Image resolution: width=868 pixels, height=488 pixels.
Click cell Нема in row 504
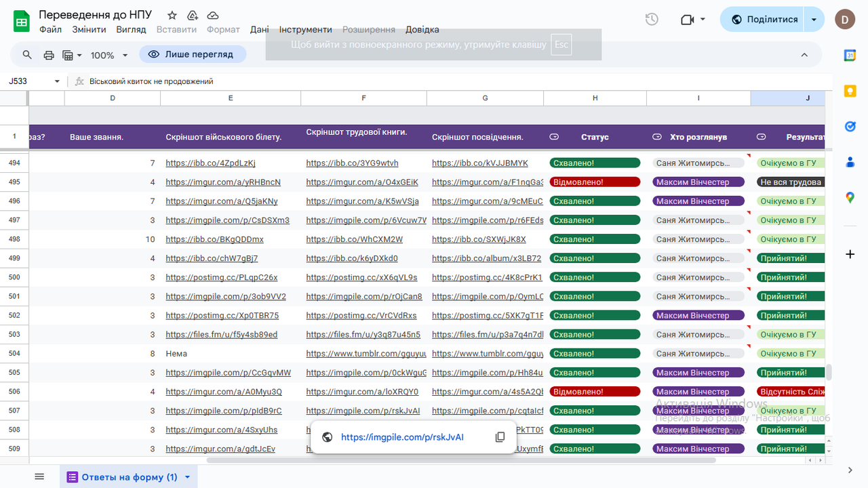[231, 353]
